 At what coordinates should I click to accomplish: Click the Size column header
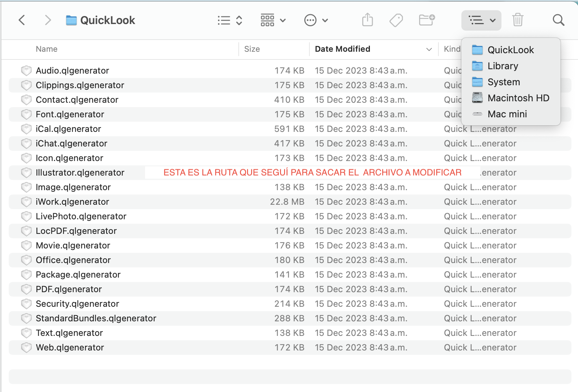[252, 49]
